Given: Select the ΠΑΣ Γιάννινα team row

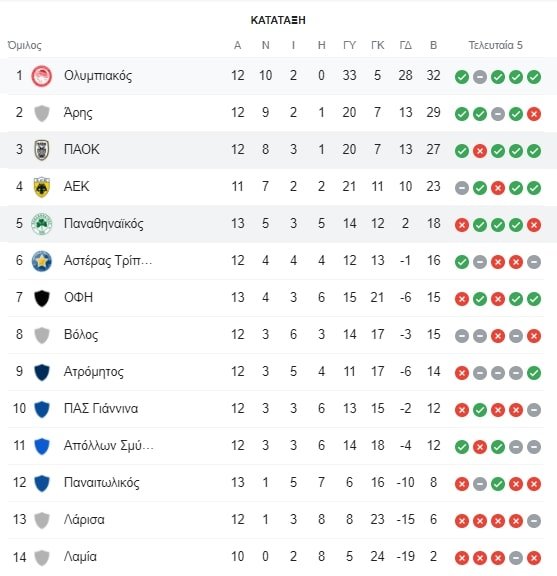Looking at the screenshot, I should 276,409.
